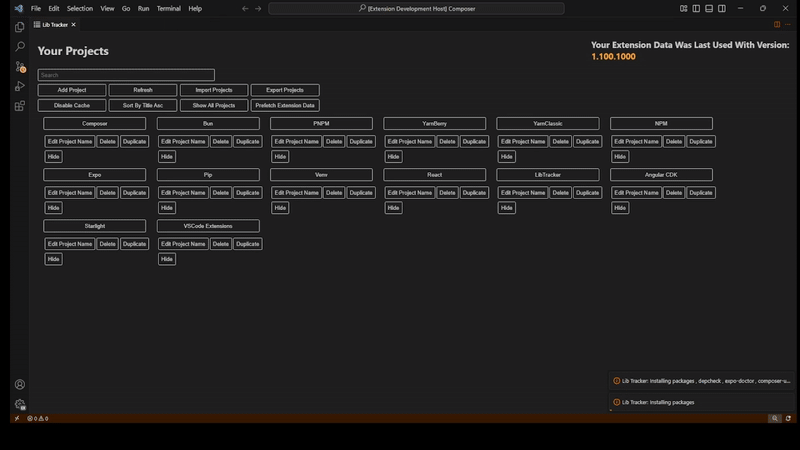The height and width of the screenshot is (450, 800).
Task: Click the VS Code logo icon
Action: (19, 8)
